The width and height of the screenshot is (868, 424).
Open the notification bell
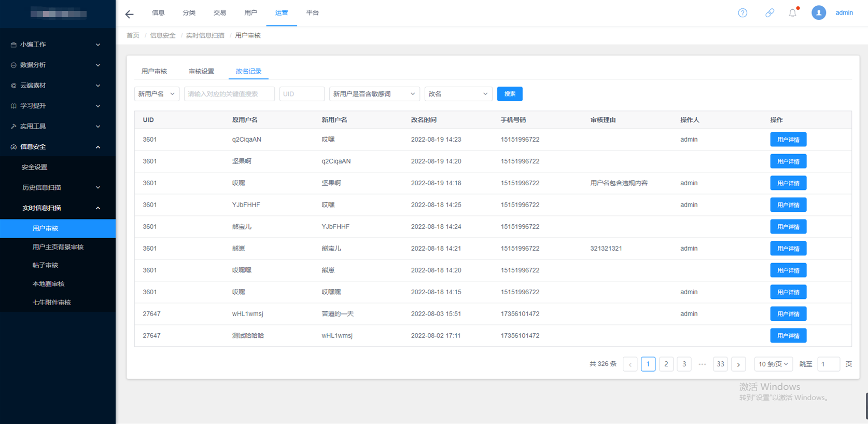tap(793, 13)
